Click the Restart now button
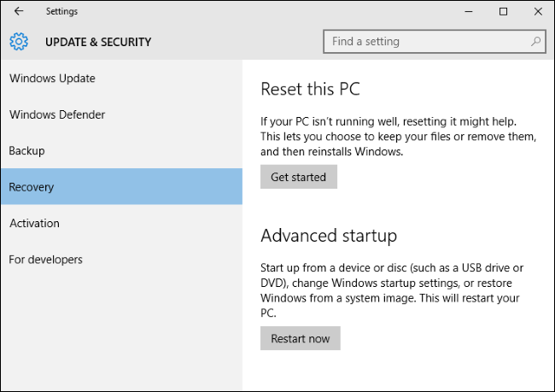Screen dimensions: 555x392 (x=301, y=338)
